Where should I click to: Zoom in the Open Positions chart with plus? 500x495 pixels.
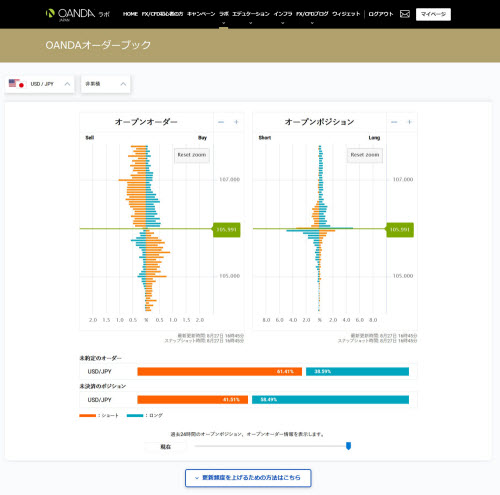tap(409, 122)
